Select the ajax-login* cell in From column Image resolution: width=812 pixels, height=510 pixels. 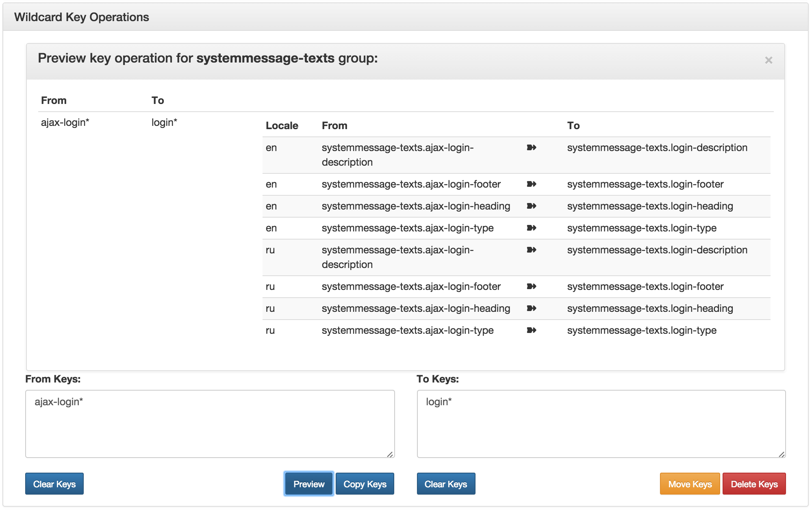[x=65, y=122]
